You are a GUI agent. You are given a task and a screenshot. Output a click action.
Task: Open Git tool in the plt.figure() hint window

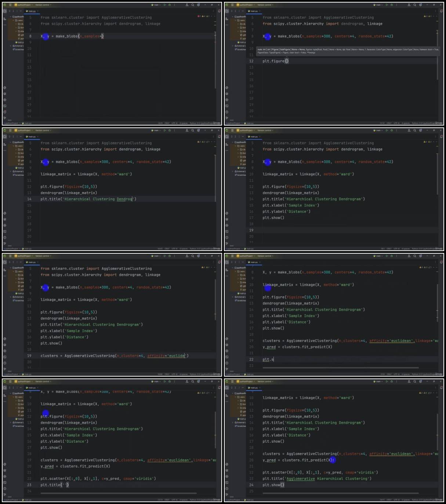point(227,118)
